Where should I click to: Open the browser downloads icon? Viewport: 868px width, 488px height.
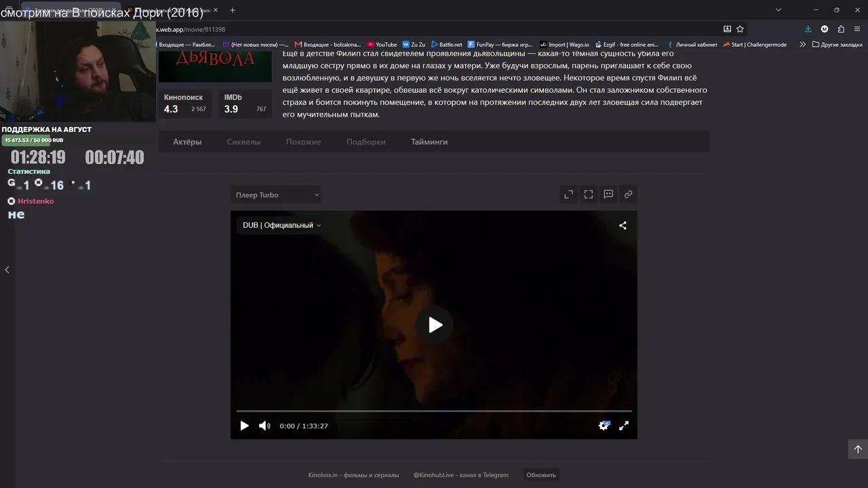[x=808, y=29]
